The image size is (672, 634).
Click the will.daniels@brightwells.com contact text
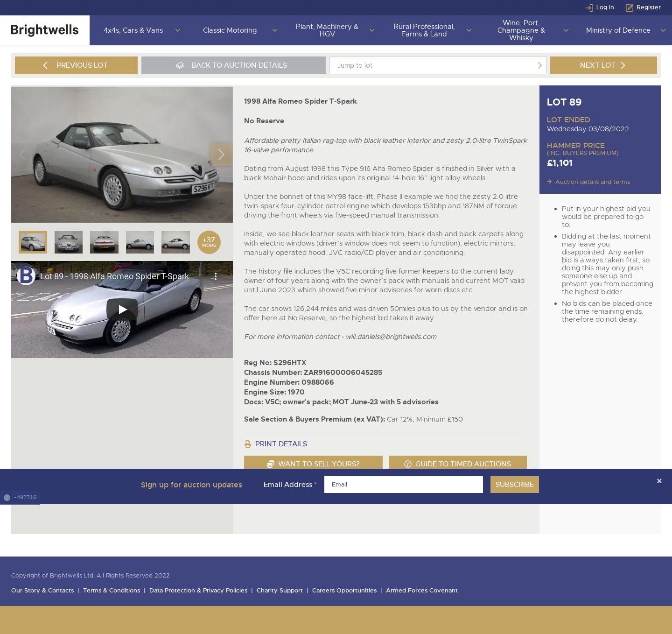(391, 337)
